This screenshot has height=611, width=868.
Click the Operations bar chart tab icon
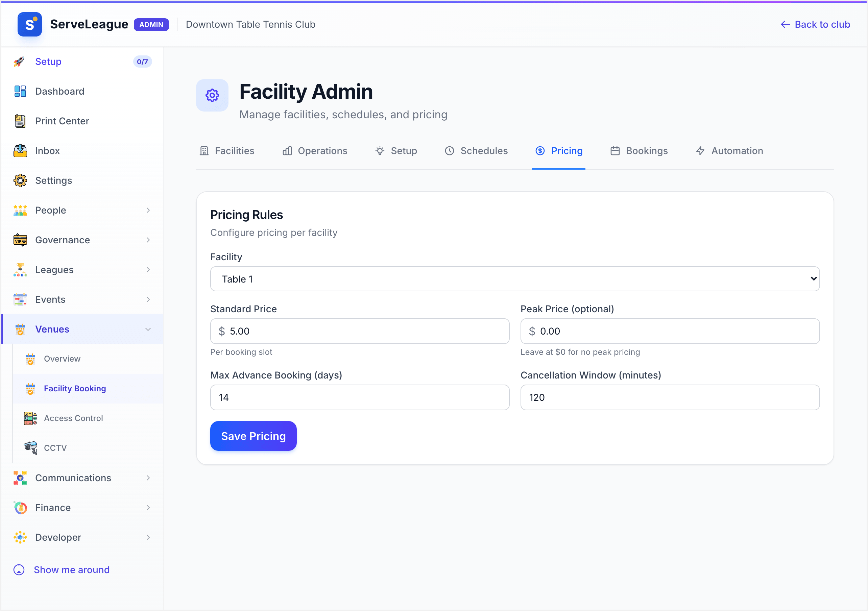(x=287, y=151)
